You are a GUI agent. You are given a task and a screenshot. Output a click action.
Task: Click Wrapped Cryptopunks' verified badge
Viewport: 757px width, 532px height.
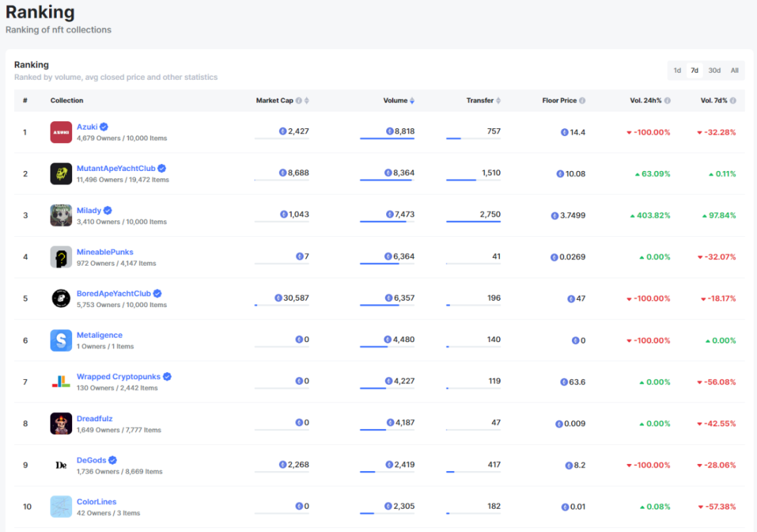[167, 376]
